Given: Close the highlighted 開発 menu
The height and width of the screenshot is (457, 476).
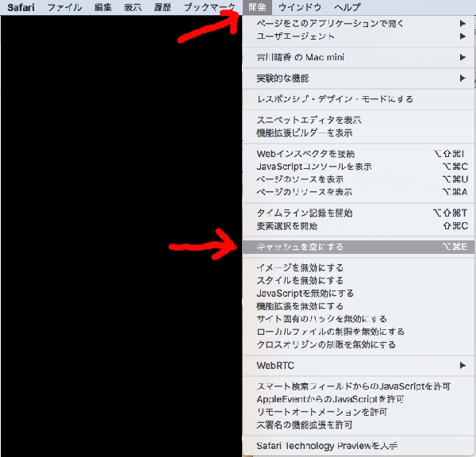Looking at the screenshot, I should (257, 7).
